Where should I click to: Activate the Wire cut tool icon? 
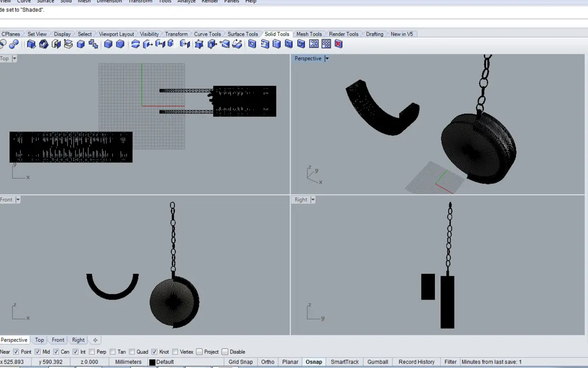135,44
